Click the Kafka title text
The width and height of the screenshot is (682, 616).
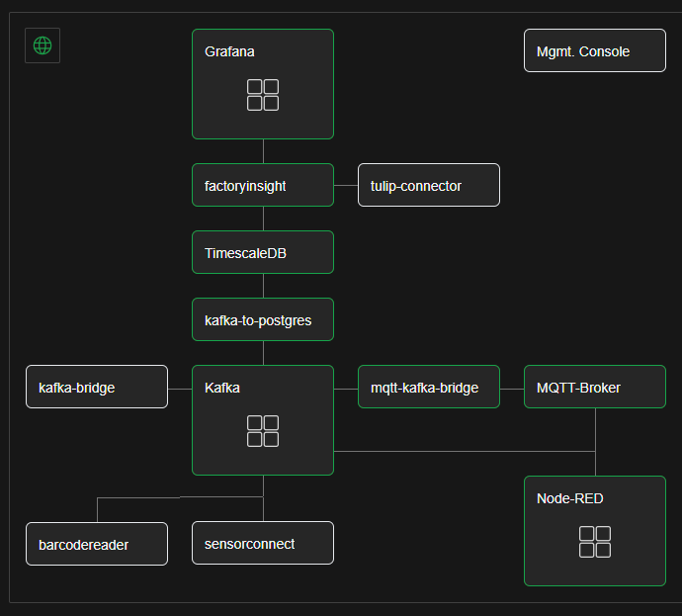click(222, 388)
